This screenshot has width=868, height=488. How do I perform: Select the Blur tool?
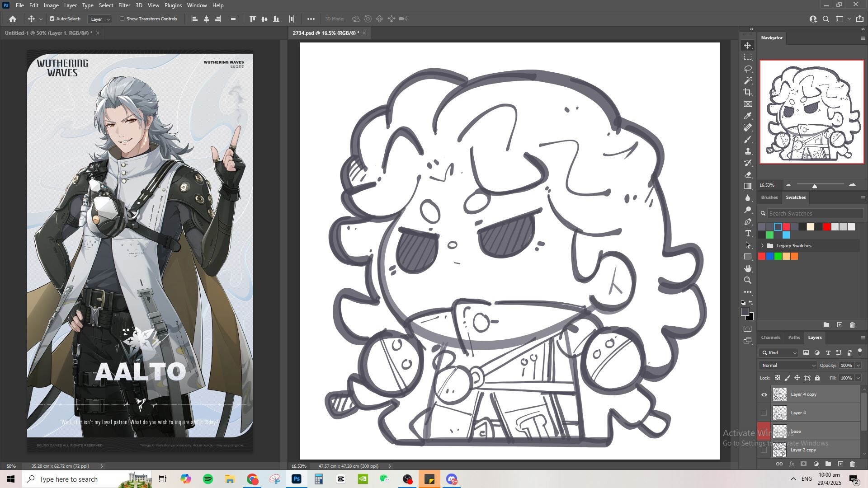point(748,198)
